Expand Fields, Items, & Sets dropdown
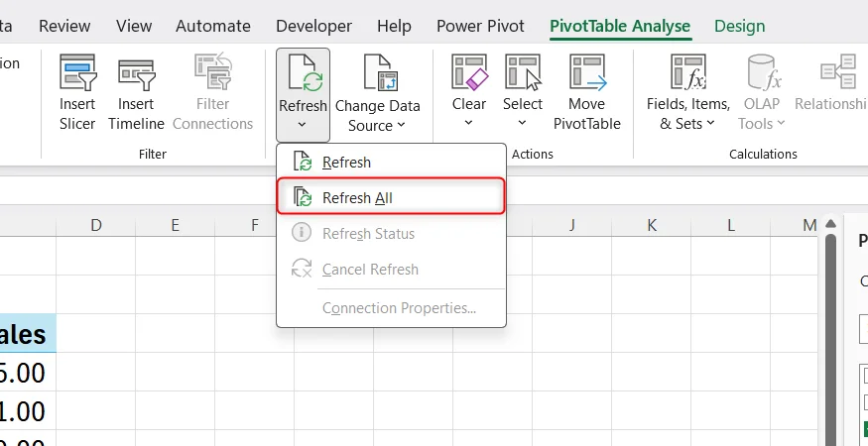Viewport: 868px width, 446px height. (x=711, y=123)
